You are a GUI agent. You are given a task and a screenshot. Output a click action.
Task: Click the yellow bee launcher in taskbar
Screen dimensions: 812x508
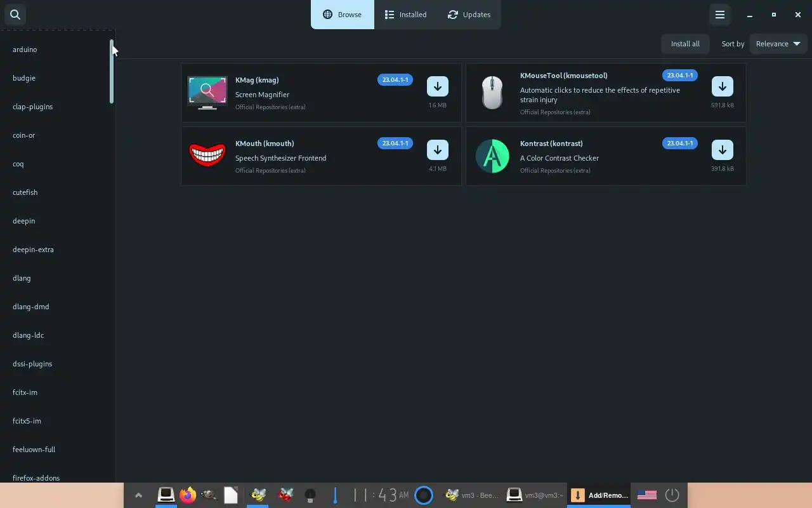pos(258,495)
